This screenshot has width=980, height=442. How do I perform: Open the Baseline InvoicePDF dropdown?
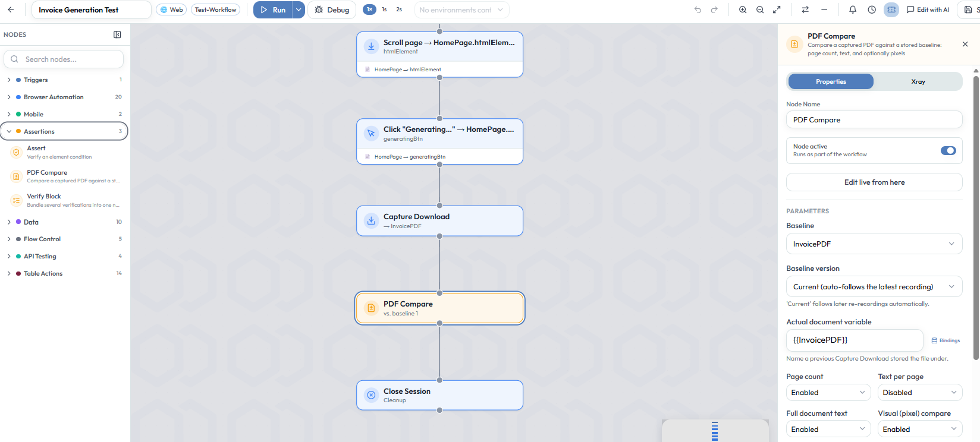coord(874,244)
